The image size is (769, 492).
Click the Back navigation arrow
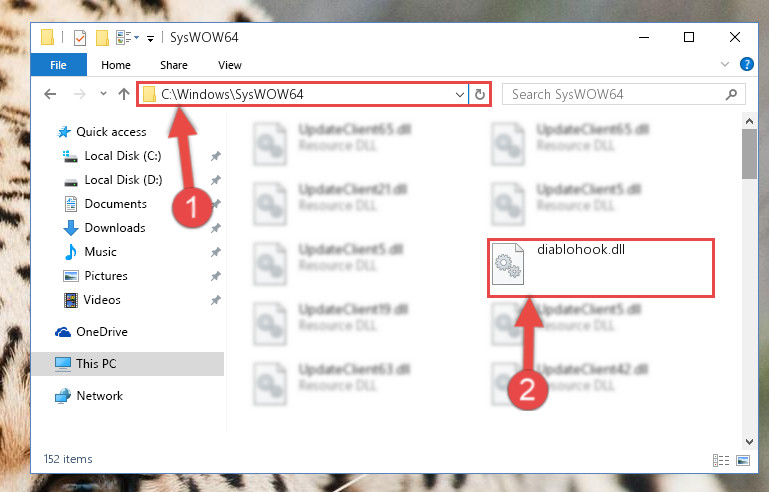coord(50,94)
